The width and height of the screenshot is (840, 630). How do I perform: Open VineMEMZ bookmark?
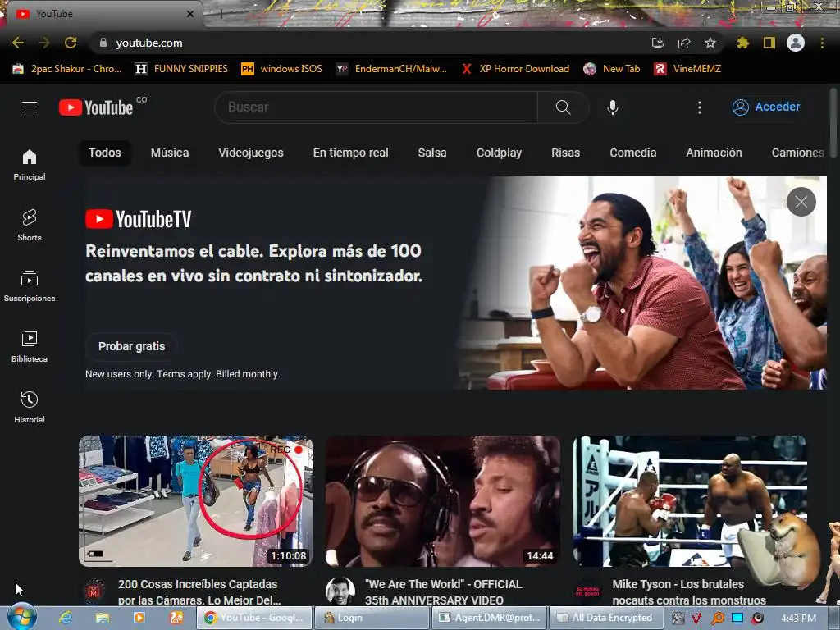(x=688, y=69)
